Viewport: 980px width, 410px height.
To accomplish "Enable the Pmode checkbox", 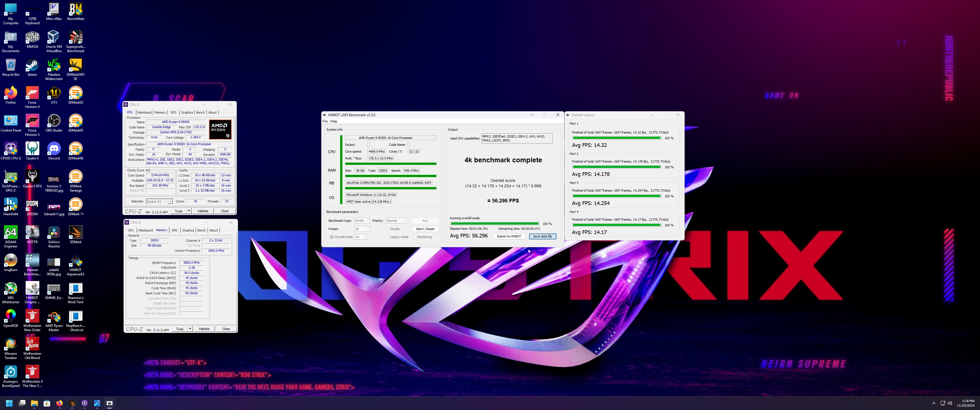I will [x=387, y=229].
